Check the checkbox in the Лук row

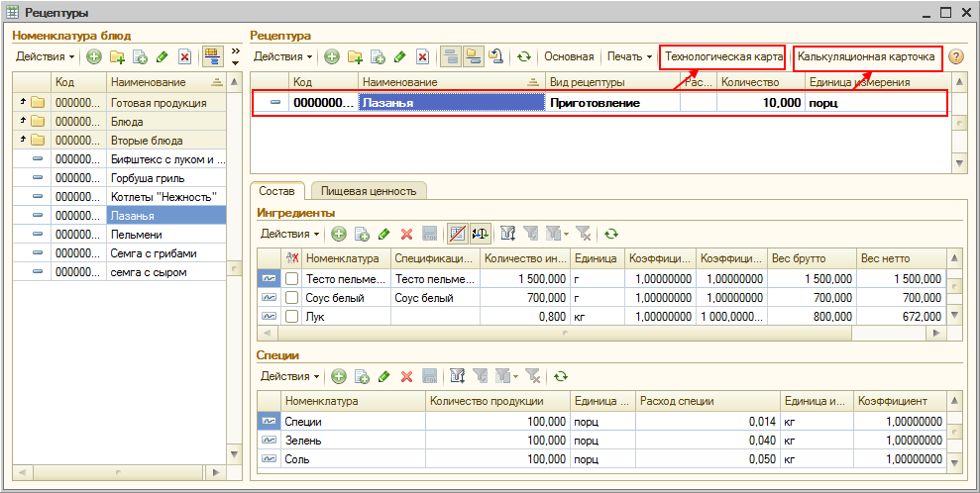tap(291, 316)
